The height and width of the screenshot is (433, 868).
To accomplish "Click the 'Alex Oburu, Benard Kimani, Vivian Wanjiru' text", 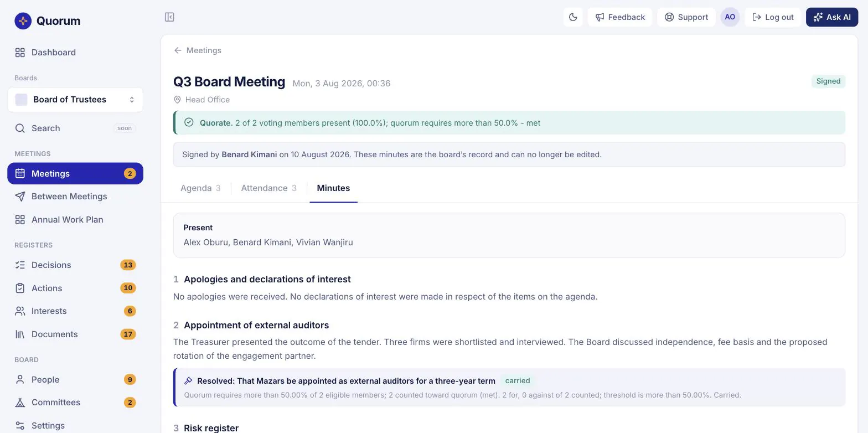I will tap(268, 243).
